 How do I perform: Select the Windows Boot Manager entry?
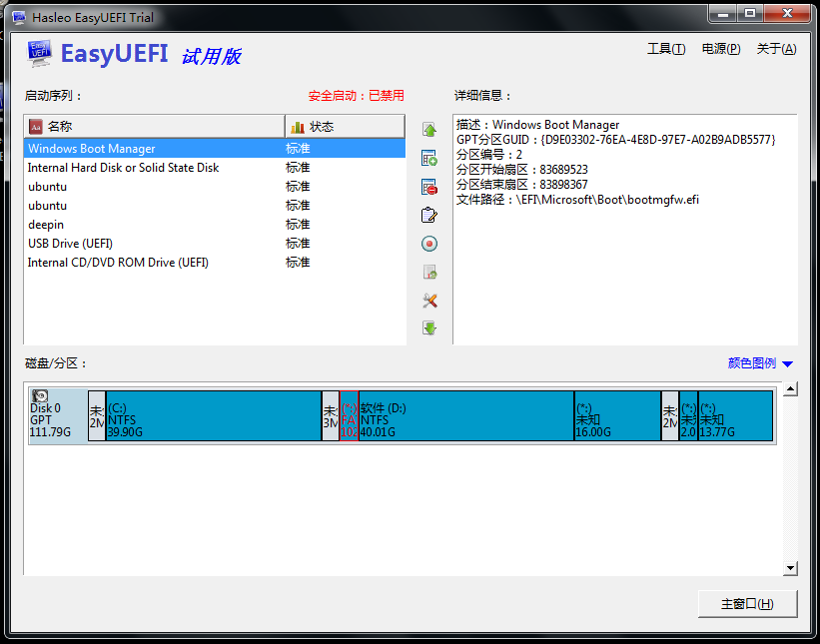215,149
